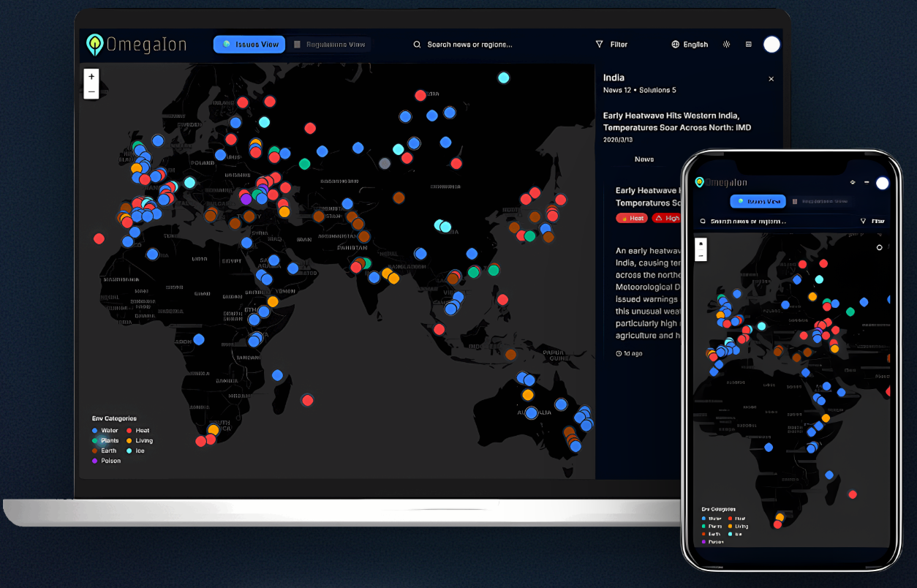
Task: Open the Filter control on laptop
Action: tap(611, 45)
